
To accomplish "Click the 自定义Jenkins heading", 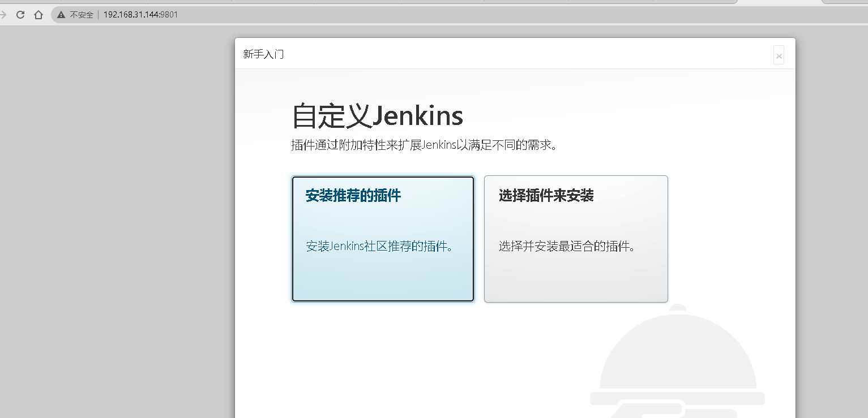I will 378,117.
